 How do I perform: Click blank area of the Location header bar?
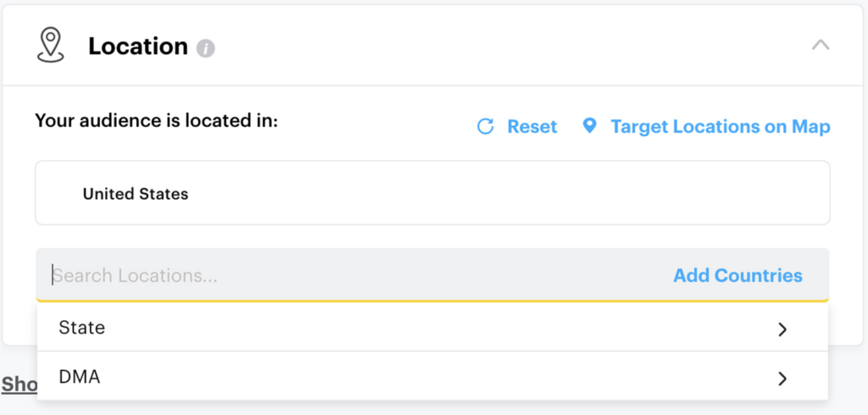509,46
